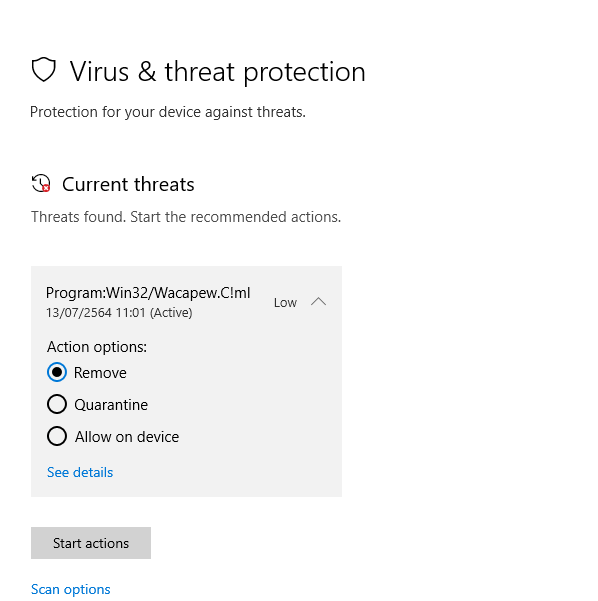The height and width of the screenshot is (601, 598).
Task: Click the Quarantine option label text
Action: coord(111,405)
